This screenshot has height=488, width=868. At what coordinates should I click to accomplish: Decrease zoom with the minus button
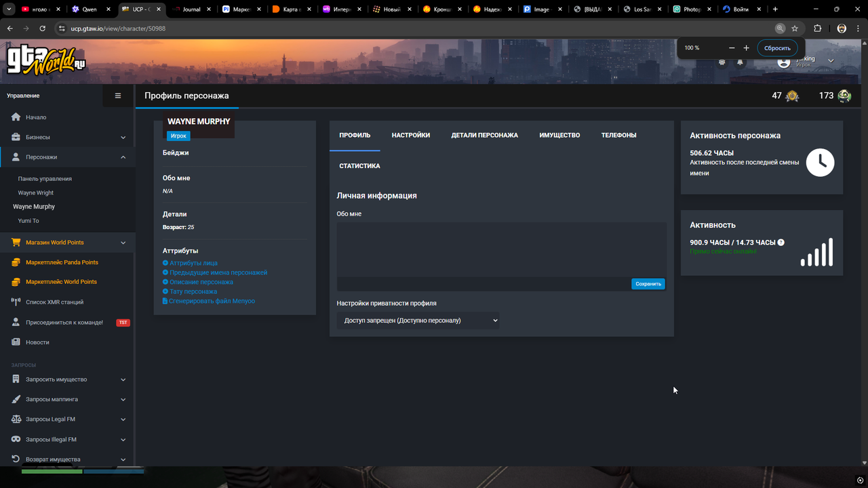click(732, 48)
